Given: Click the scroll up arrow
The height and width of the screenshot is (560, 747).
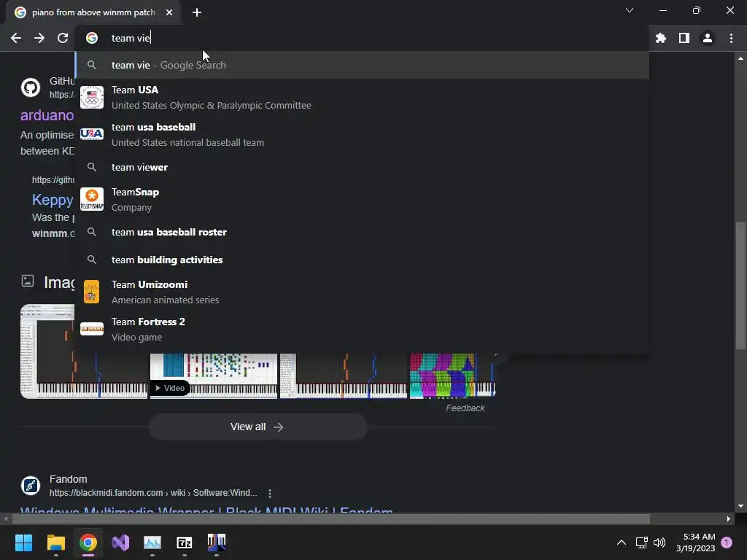Looking at the screenshot, I should point(740,58).
